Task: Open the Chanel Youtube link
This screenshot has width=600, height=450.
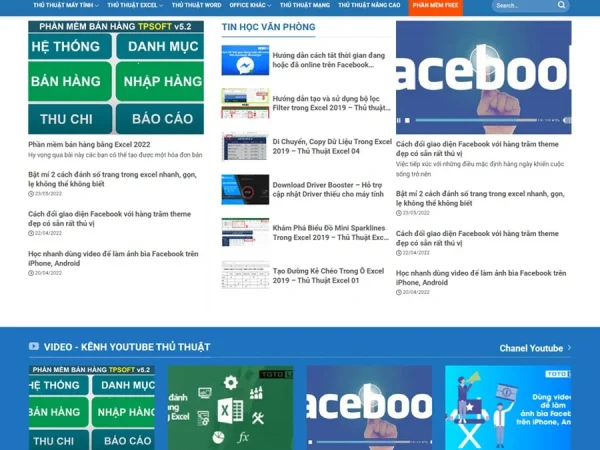Action: 535,348
